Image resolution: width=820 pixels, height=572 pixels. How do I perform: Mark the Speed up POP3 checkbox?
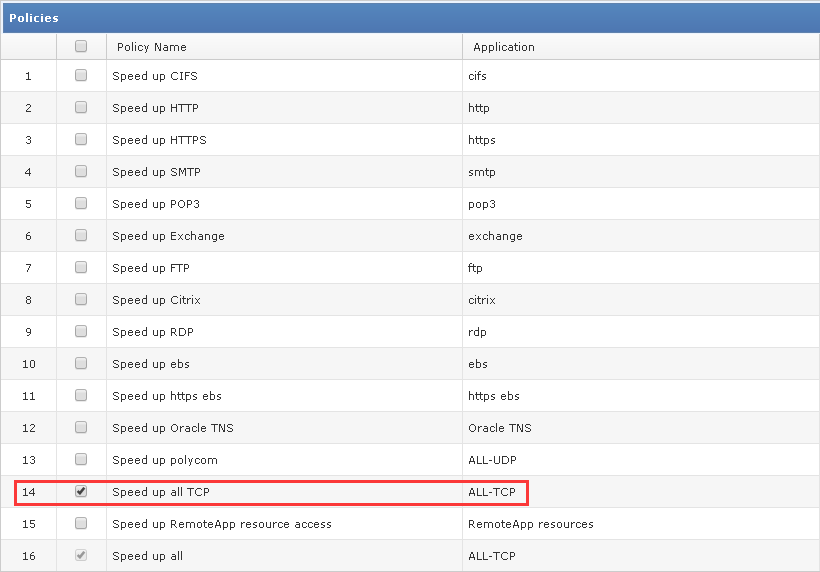coord(81,203)
